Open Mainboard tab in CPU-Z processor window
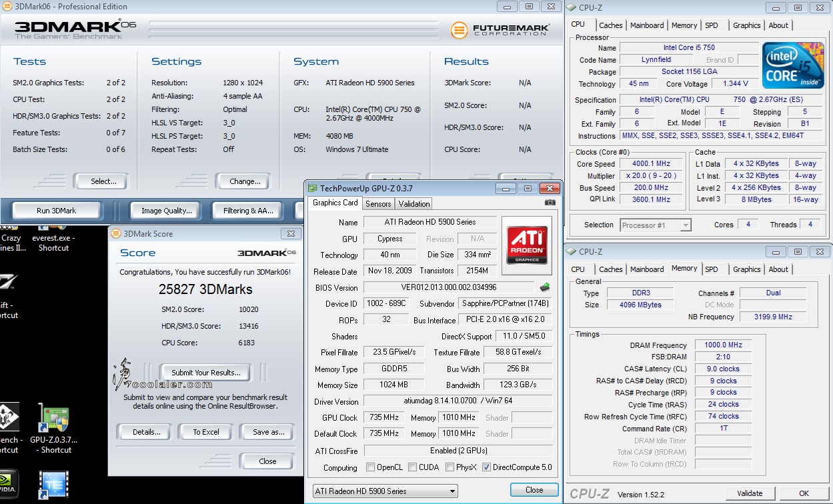The height and width of the screenshot is (504, 833). point(647,25)
